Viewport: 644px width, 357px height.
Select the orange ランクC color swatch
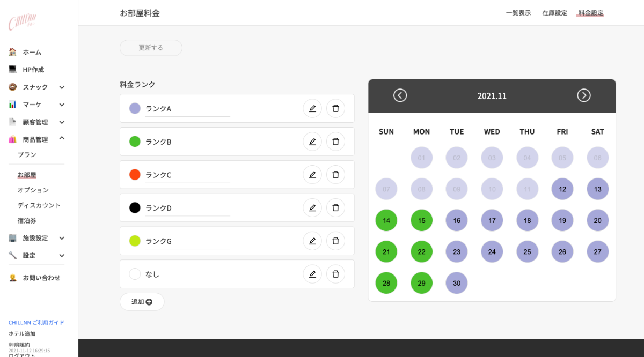(x=135, y=175)
